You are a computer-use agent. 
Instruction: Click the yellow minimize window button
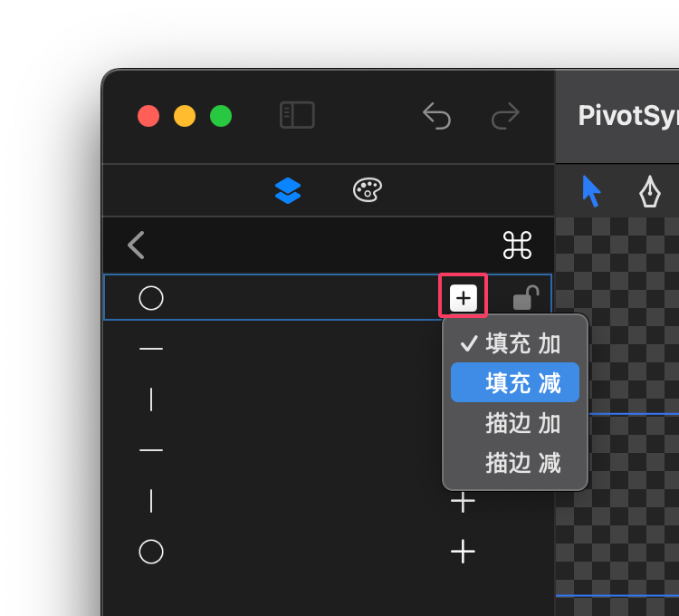[185, 116]
